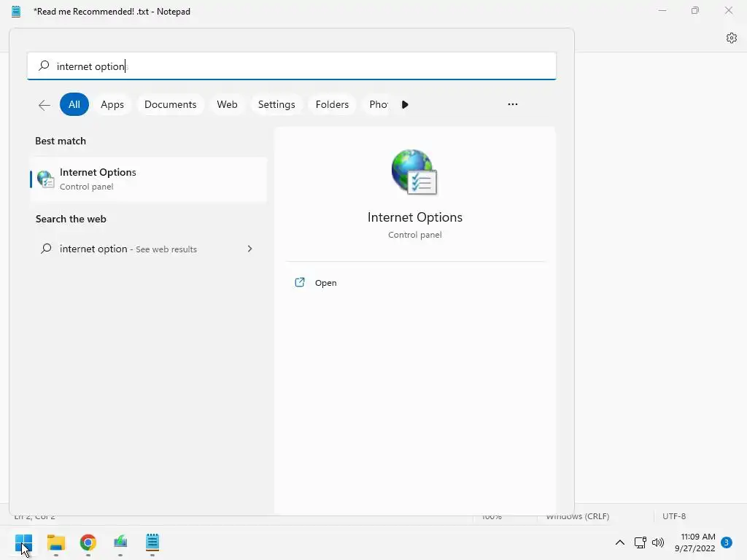The height and width of the screenshot is (560, 747).
Task: Open the taskbar app next to Chrome
Action: 120,542
